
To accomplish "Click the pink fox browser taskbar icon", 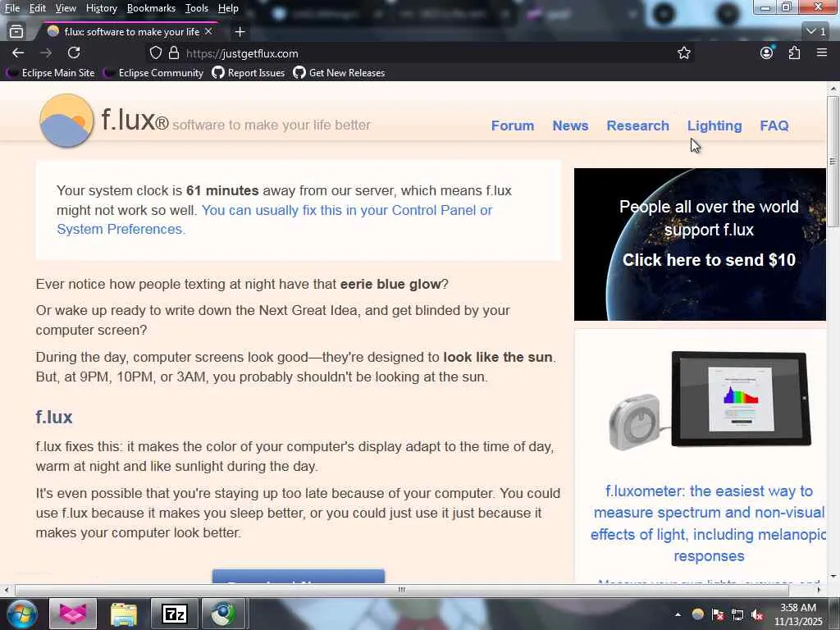I will click(73, 614).
